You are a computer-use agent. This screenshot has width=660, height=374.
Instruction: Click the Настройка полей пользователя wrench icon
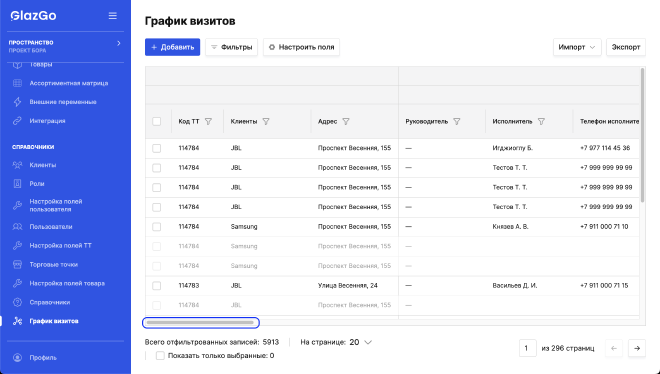17,205
